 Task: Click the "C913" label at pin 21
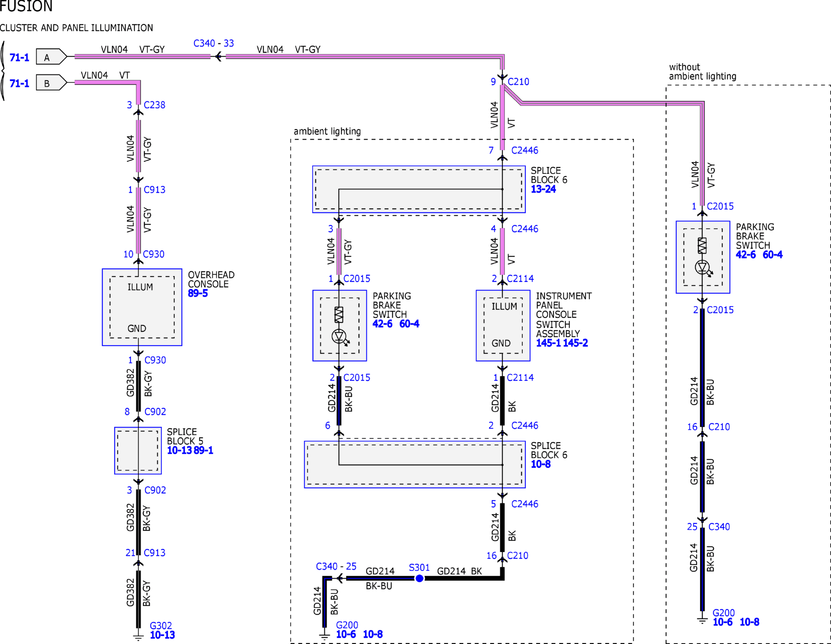[154, 553]
